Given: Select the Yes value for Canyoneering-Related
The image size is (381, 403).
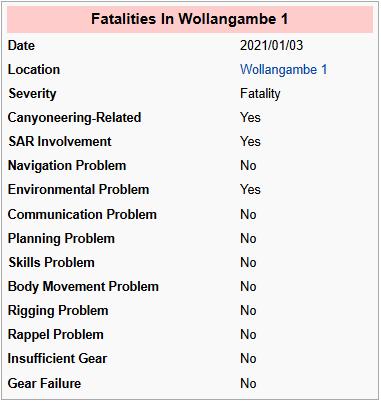Looking at the screenshot, I should coord(250,117).
